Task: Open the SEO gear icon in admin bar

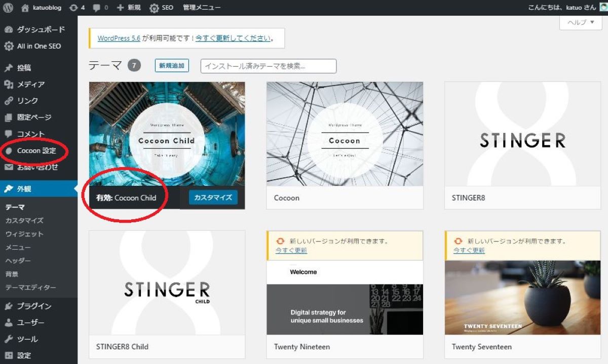Action: 154,8
